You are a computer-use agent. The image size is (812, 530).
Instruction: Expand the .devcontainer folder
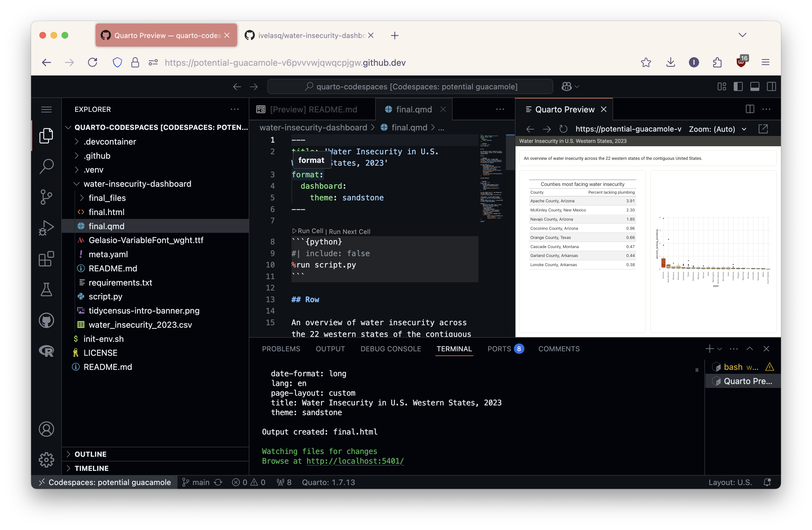pos(110,142)
